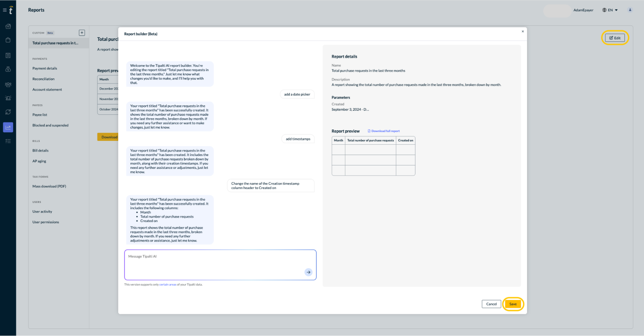Click the Welcome to Tipalti AI message bubble

170,74
